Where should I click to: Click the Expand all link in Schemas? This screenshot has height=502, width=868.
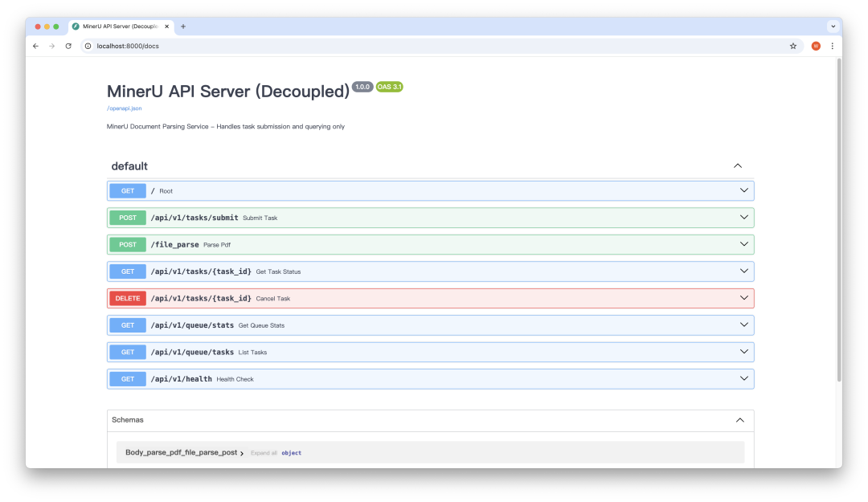[x=264, y=453]
